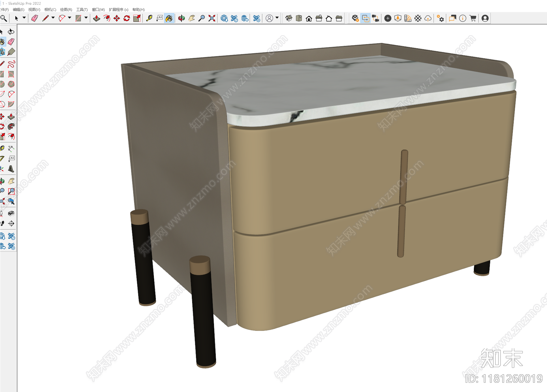Open the 相机(C) menu
Viewport: 547px width, 392px height.
[x=50, y=10]
